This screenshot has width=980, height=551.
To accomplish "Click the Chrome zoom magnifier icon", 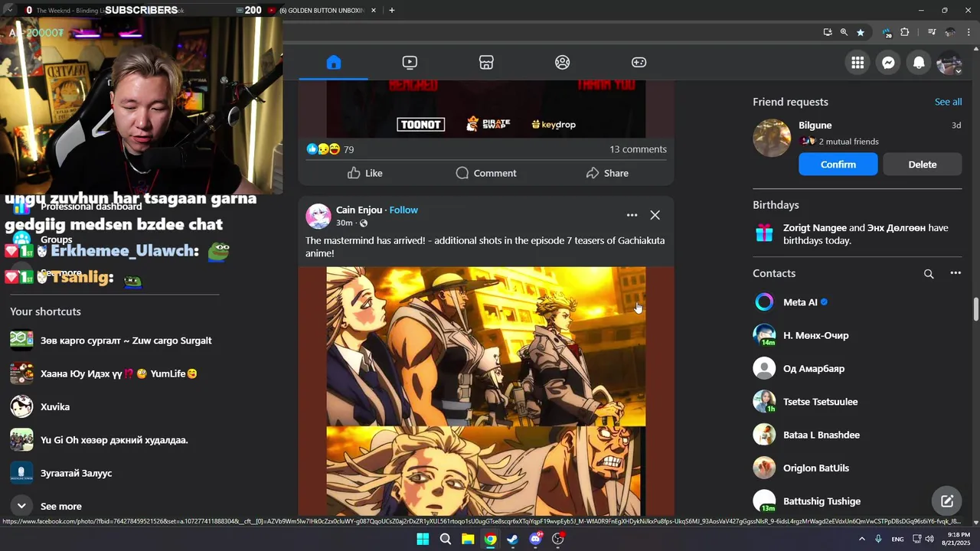I will click(844, 32).
